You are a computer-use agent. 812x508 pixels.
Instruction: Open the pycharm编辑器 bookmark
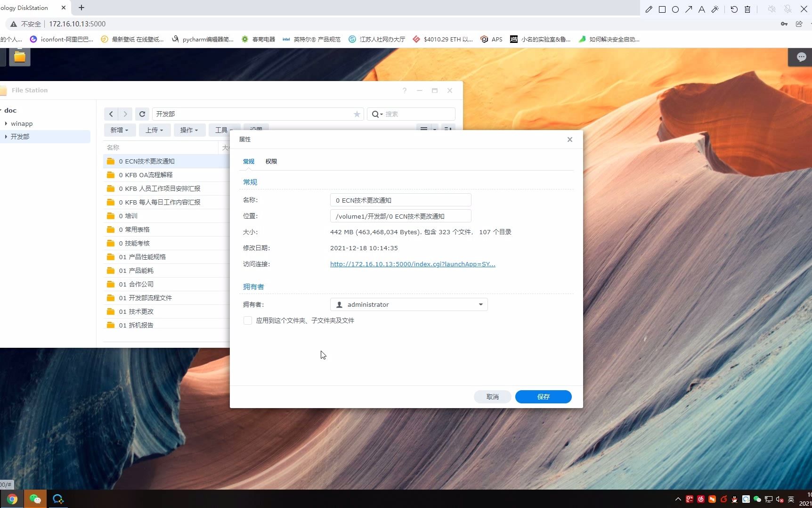203,40
